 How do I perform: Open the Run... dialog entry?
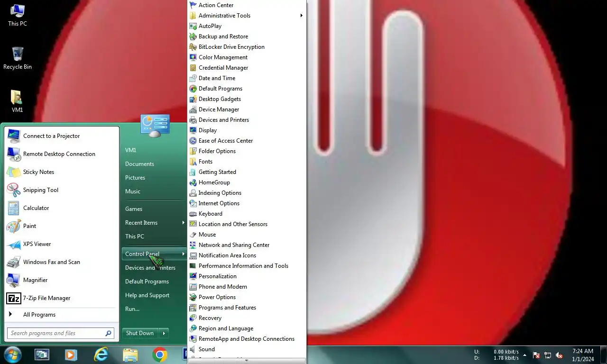(154, 309)
